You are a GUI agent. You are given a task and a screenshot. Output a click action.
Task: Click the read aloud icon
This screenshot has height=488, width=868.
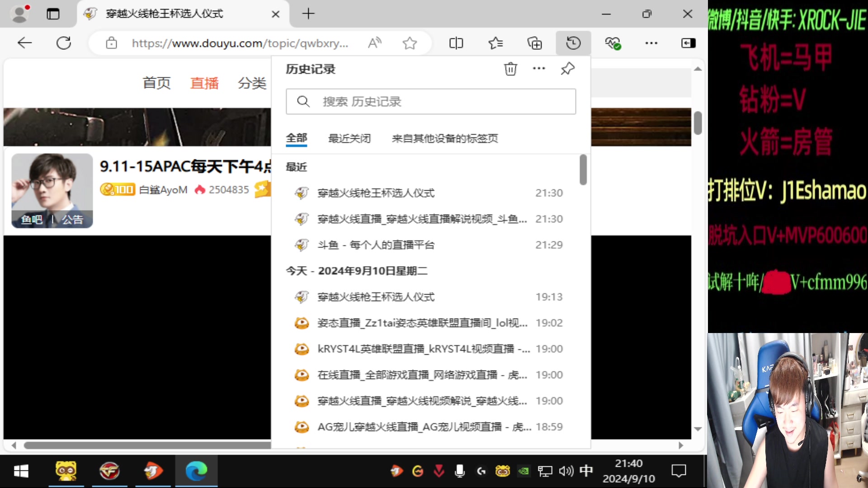(374, 43)
